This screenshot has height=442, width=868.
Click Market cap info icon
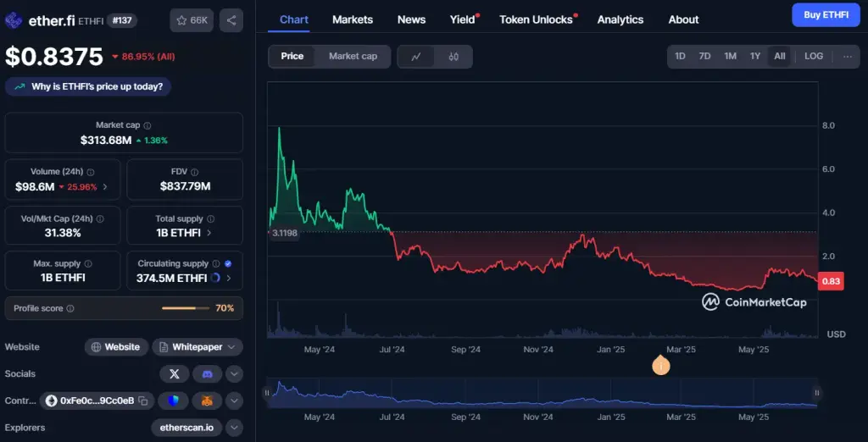click(147, 125)
